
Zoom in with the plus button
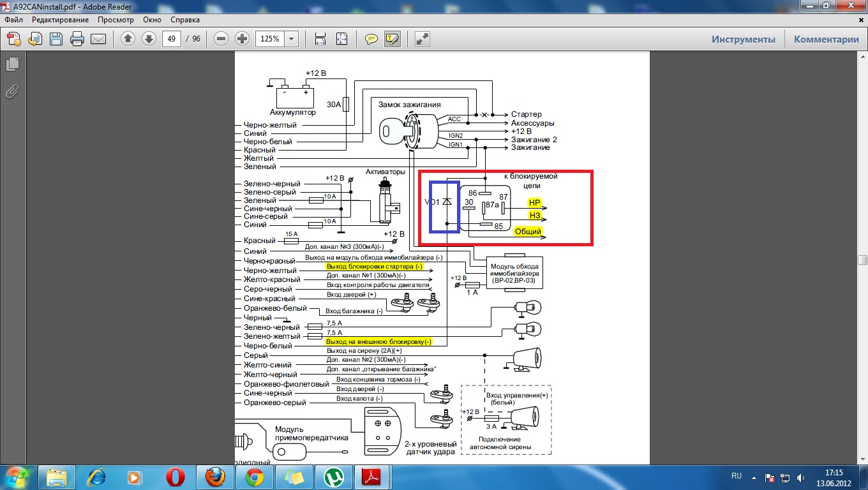pos(242,39)
